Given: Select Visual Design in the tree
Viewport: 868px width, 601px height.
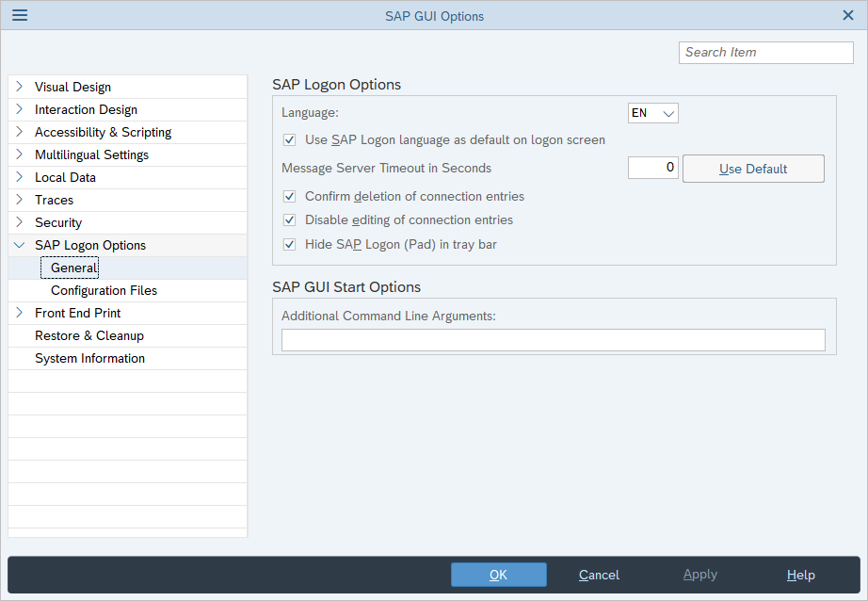Looking at the screenshot, I should 72,87.
